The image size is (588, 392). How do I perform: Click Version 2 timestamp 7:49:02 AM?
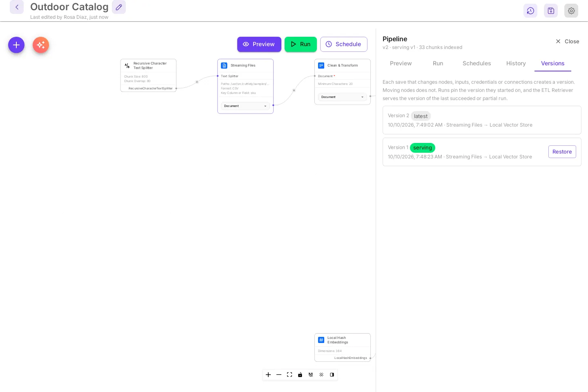point(415,125)
